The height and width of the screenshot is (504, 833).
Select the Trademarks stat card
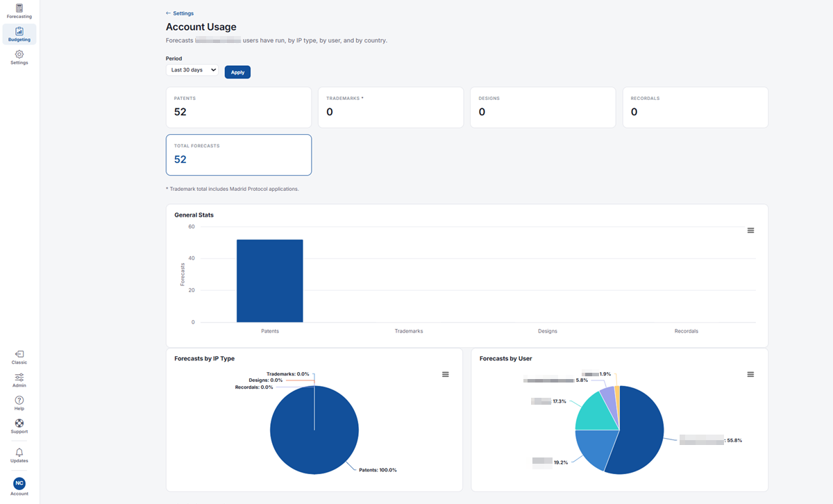[x=391, y=108]
